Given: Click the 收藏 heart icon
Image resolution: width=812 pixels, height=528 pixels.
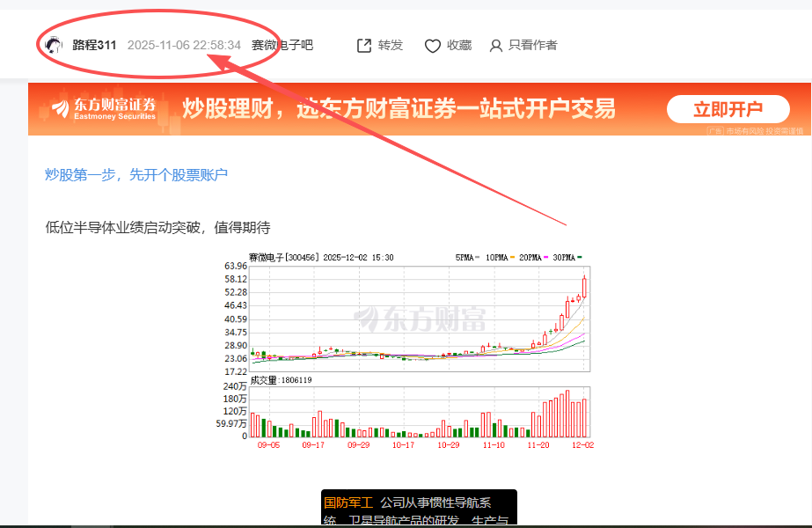Looking at the screenshot, I should tap(433, 46).
